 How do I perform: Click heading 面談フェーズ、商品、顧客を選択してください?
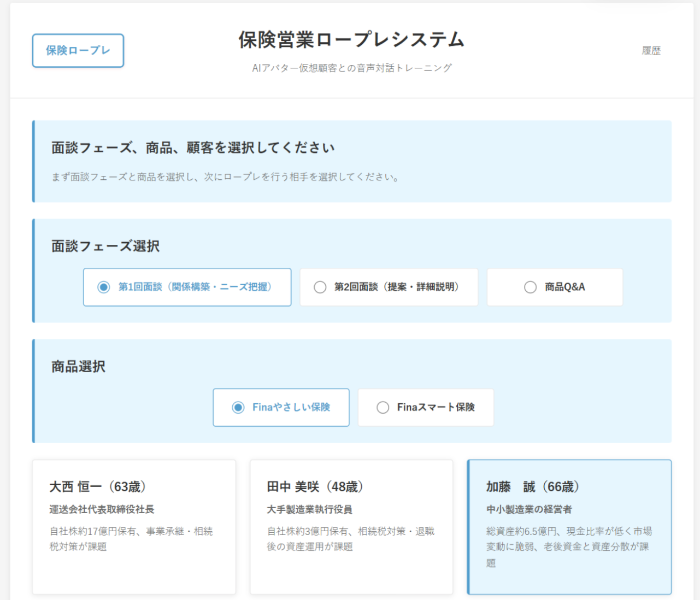193,148
